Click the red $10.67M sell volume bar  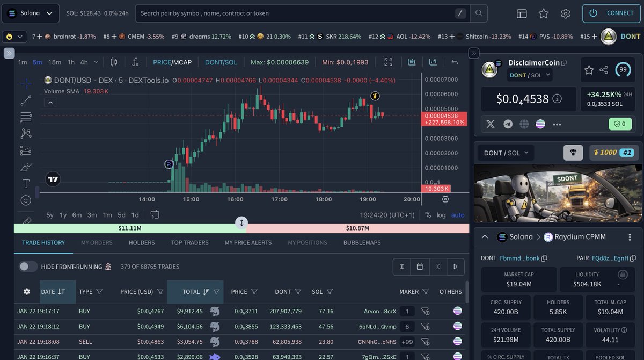pyautogui.click(x=358, y=228)
